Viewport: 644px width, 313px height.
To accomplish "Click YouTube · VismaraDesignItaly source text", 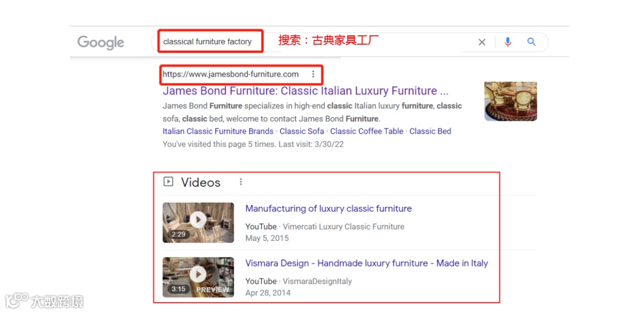I will pos(298,281).
